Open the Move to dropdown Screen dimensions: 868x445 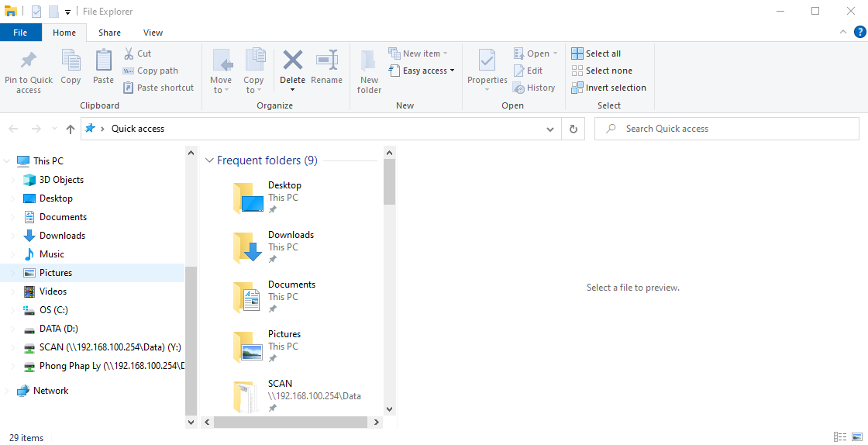(x=221, y=85)
